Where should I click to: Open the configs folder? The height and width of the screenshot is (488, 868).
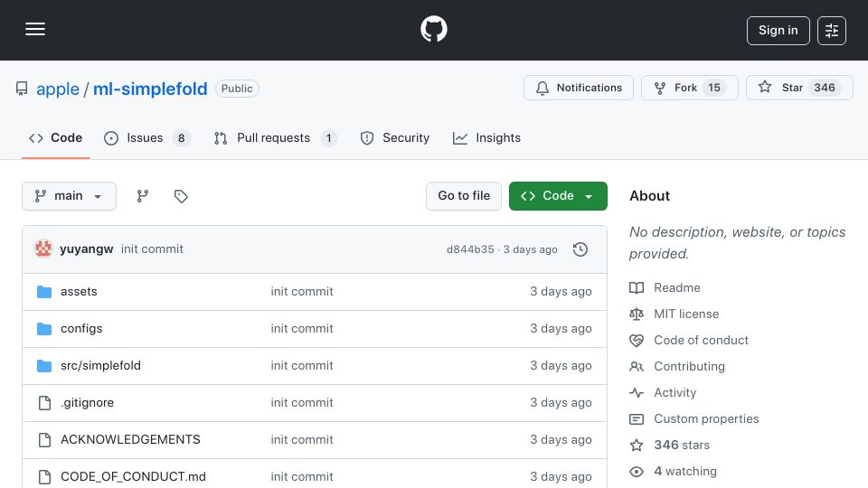click(81, 329)
